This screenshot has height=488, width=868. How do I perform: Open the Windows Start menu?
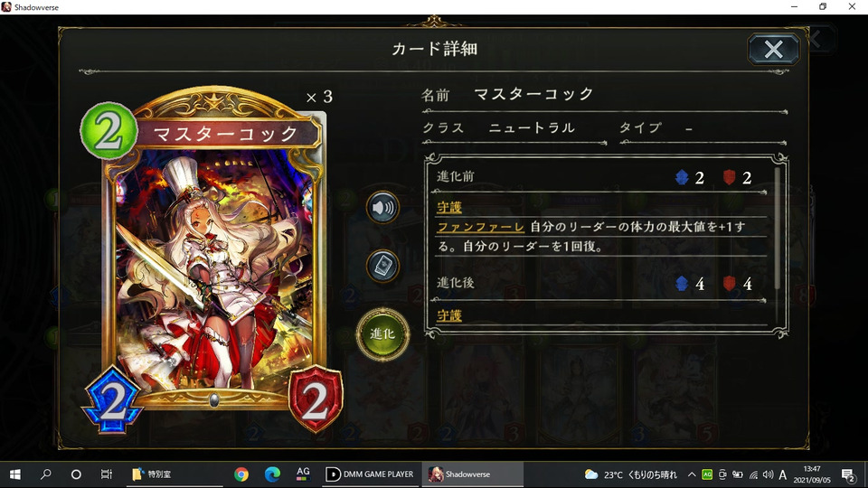15,474
